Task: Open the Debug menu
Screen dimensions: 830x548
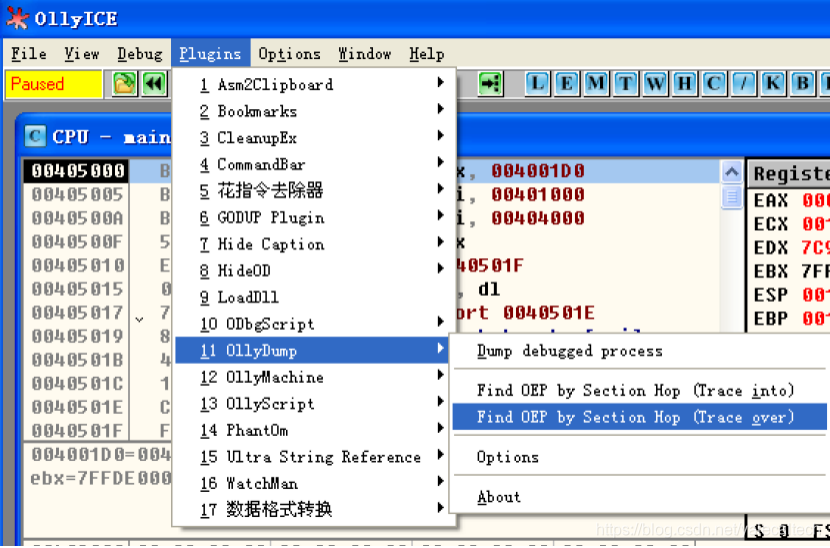Action: coord(140,53)
